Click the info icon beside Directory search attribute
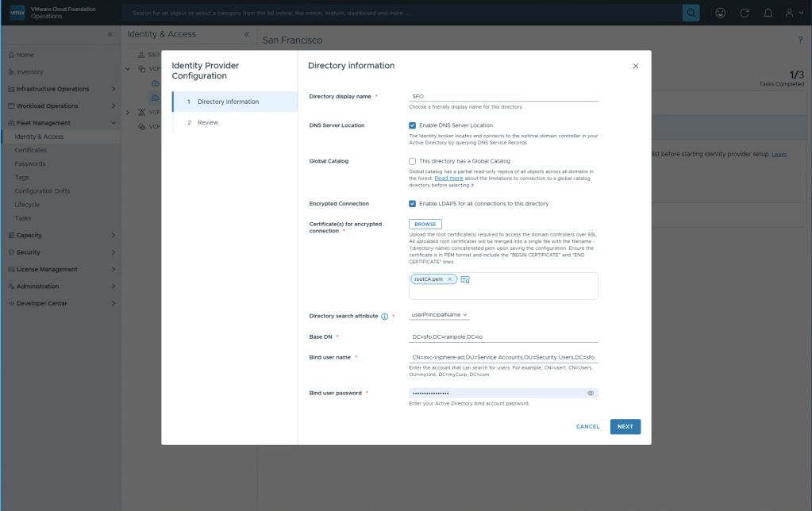The image size is (812, 511). click(x=384, y=316)
